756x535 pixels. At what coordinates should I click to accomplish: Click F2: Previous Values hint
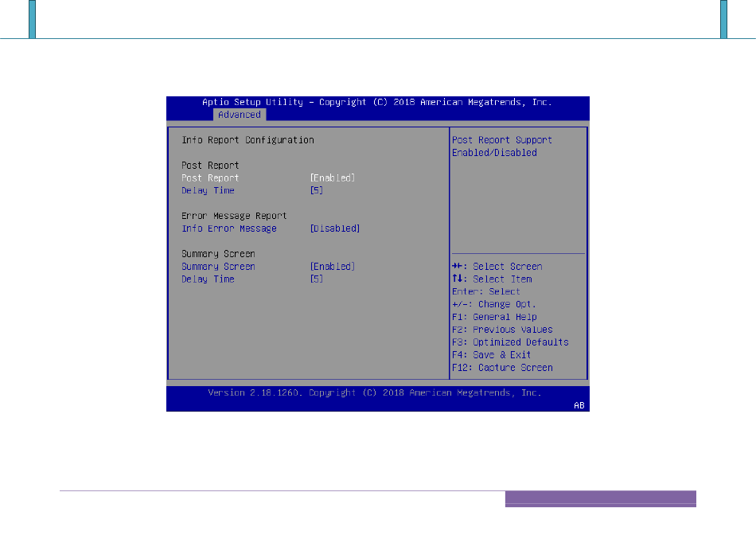click(x=502, y=330)
